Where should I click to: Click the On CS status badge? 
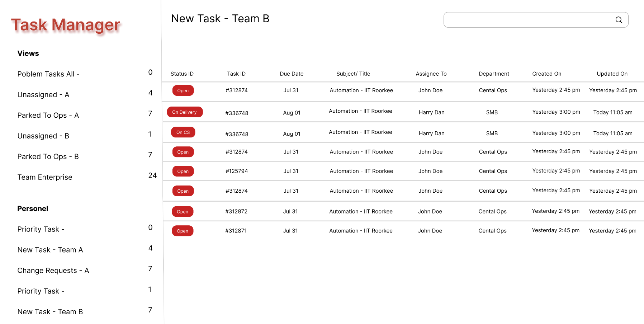coord(183,132)
